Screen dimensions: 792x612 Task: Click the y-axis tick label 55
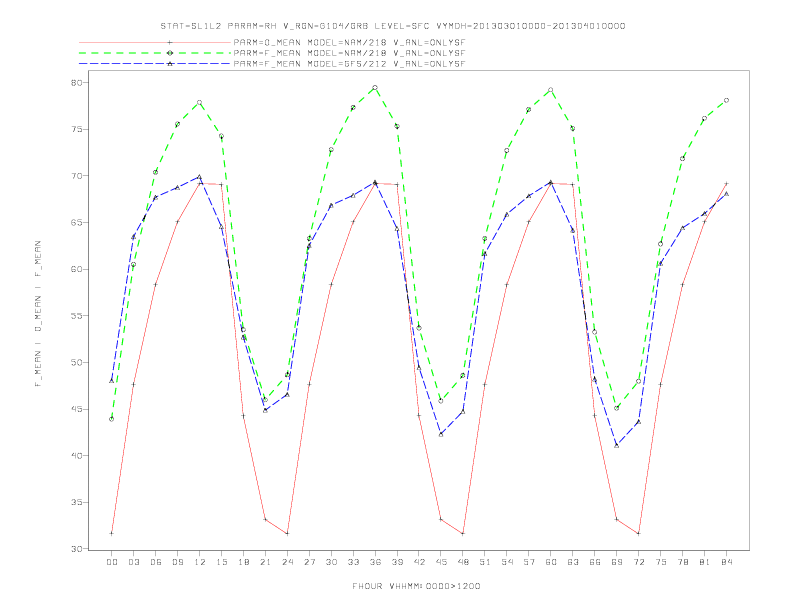tap(76, 316)
